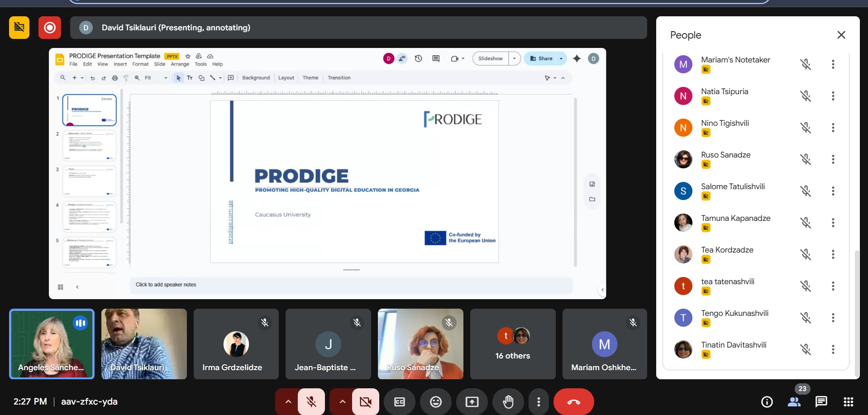
Task: Open meeting details info icon
Action: (767, 402)
